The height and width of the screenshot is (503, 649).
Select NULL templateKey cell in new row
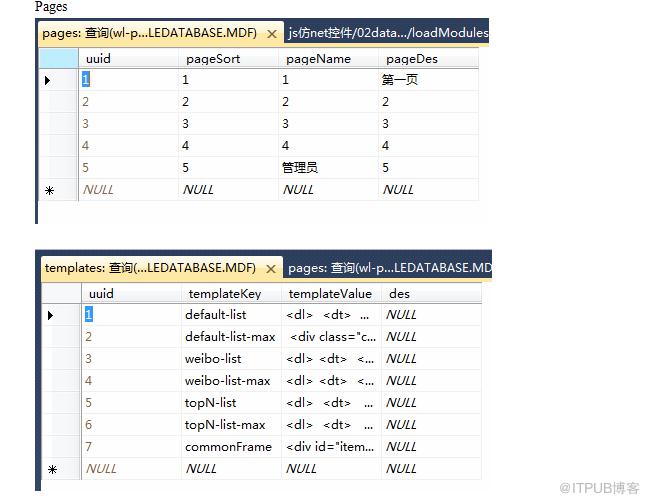click(231, 469)
